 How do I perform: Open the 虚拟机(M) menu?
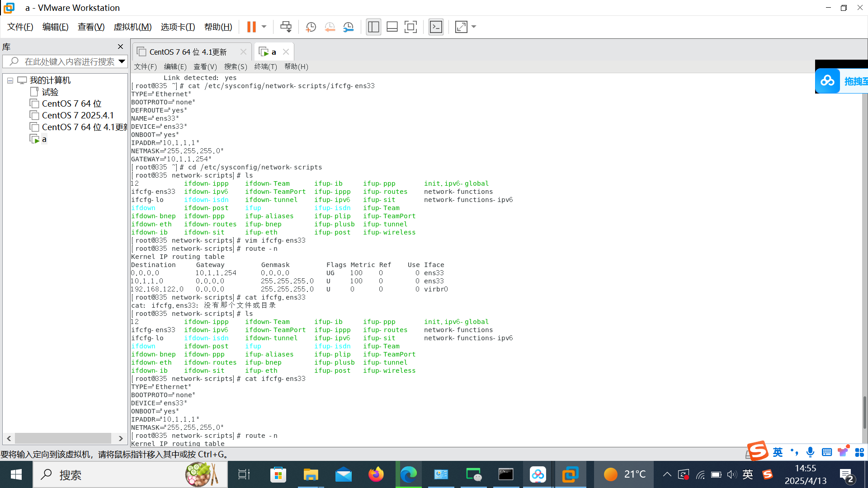click(132, 27)
